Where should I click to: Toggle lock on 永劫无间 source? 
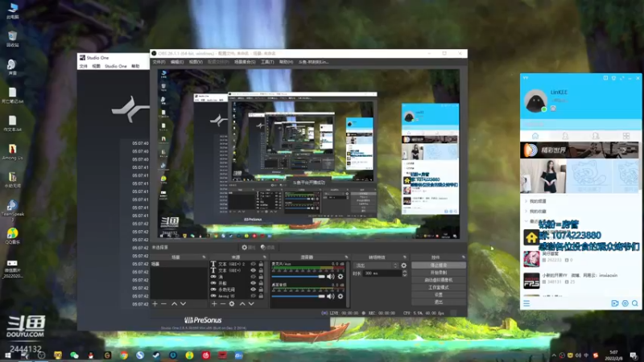[x=261, y=290]
